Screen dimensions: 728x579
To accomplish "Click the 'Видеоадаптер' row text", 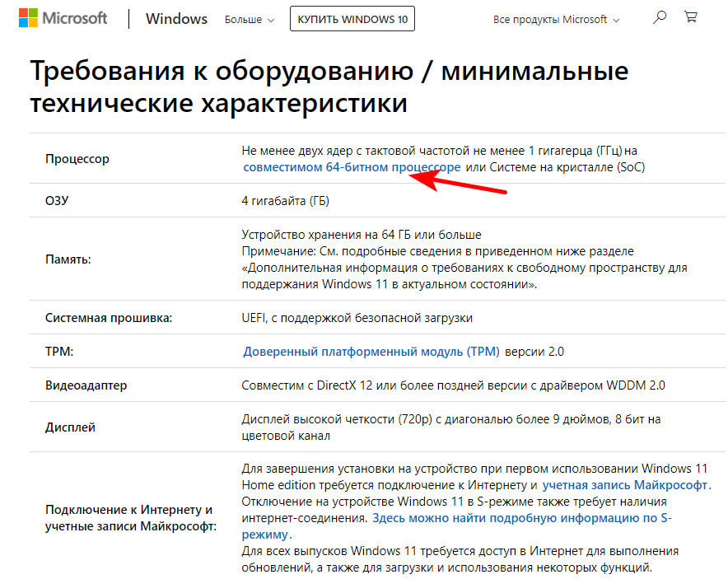I will point(86,385).
